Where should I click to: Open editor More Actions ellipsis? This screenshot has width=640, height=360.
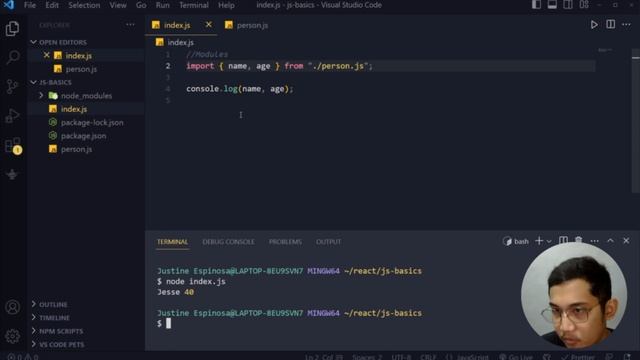pos(626,25)
